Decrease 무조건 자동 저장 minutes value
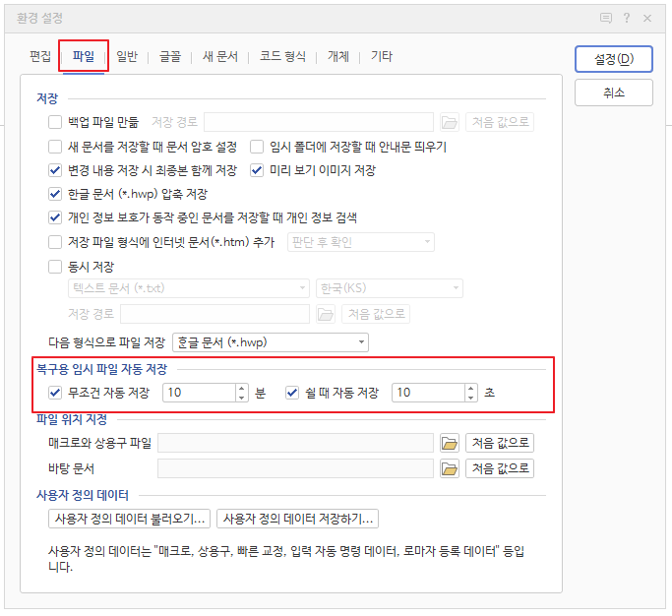The height and width of the screenshot is (616, 672). coord(242,398)
